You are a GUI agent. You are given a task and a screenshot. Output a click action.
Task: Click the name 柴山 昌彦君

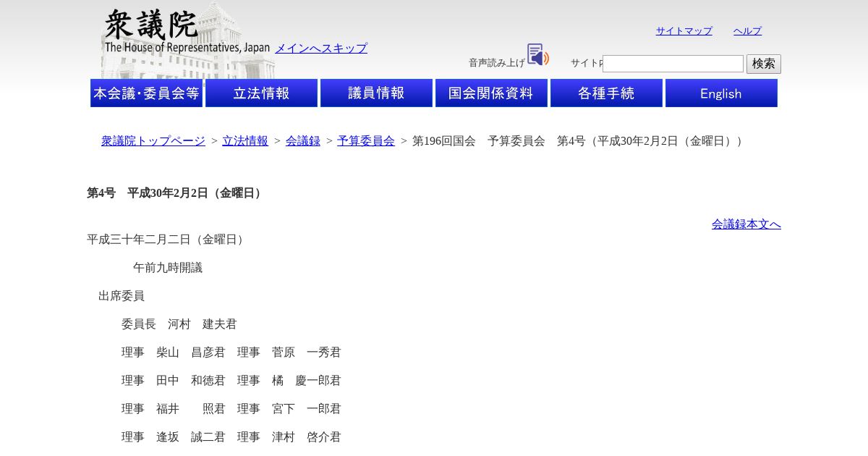point(191,352)
